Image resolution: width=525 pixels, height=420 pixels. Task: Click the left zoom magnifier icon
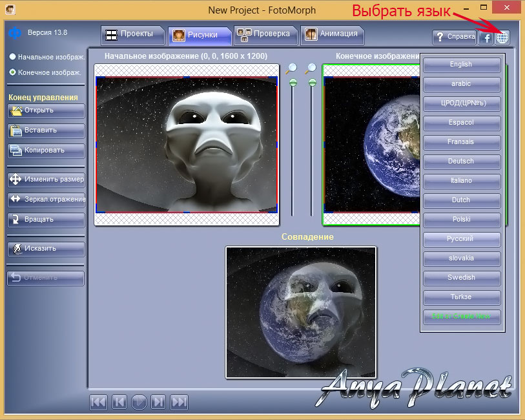[293, 68]
